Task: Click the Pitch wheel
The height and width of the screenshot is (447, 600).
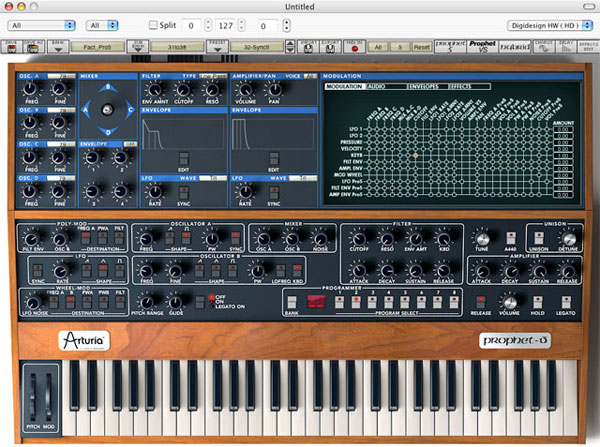Action: click(33, 397)
